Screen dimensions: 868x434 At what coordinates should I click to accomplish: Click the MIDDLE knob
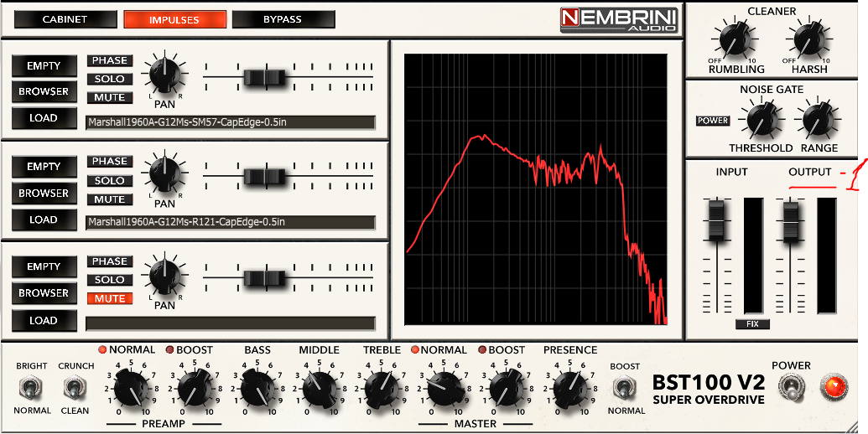point(320,387)
